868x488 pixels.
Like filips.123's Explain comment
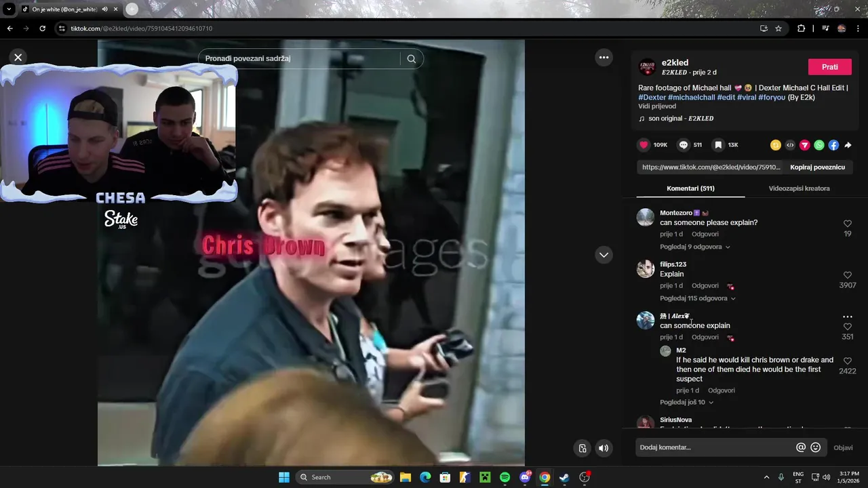coord(848,275)
